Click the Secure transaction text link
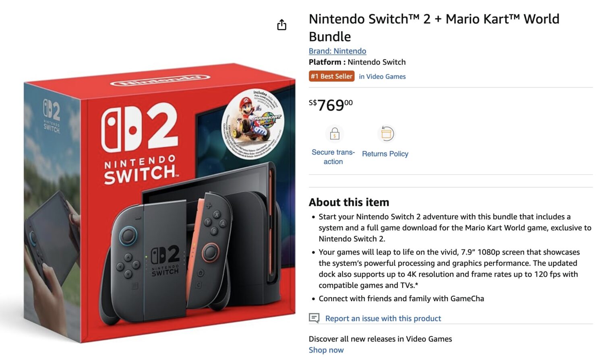This screenshot has height=364, width=604. pyautogui.click(x=333, y=157)
